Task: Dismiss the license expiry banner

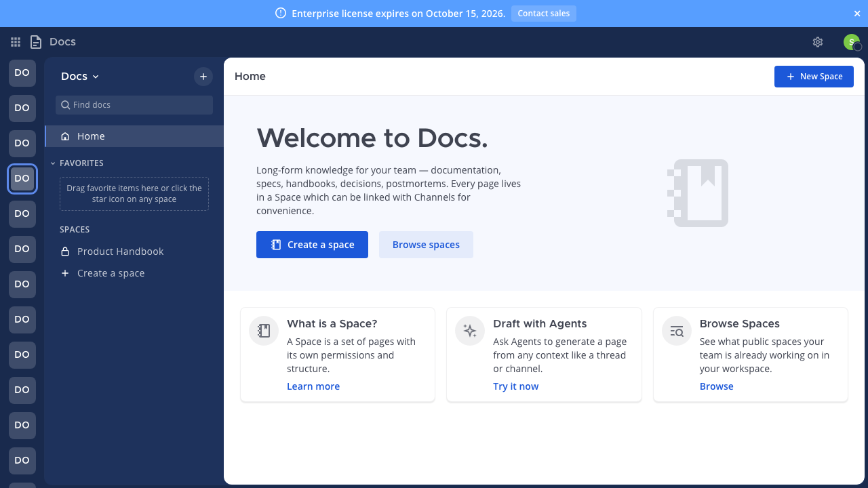Action: click(x=857, y=14)
